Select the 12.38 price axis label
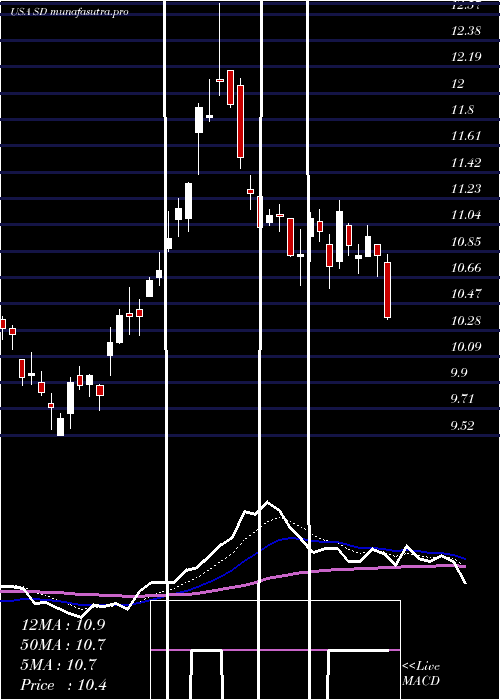Viewport: 500px width, 700px height. click(x=466, y=31)
